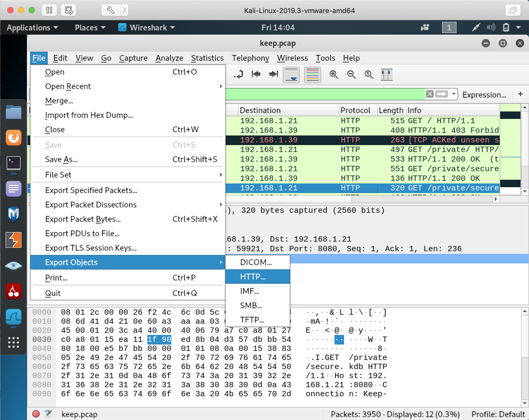529x420 pixels.
Task: Open the eye-shaped dock application icon
Action: [13, 266]
